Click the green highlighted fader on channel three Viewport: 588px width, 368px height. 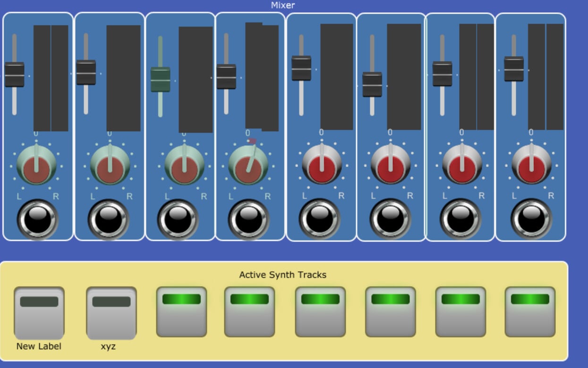tap(160, 80)
